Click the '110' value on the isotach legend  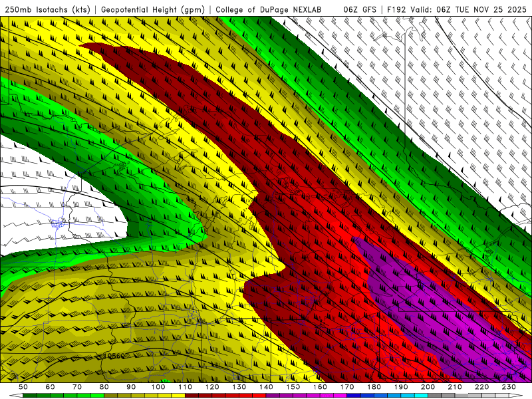pos(186,387)
